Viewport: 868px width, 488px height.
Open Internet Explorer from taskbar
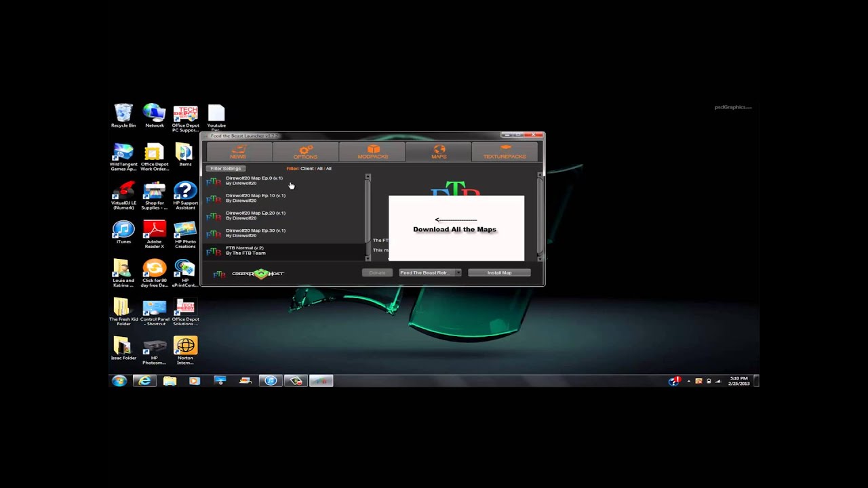point(144,381)
